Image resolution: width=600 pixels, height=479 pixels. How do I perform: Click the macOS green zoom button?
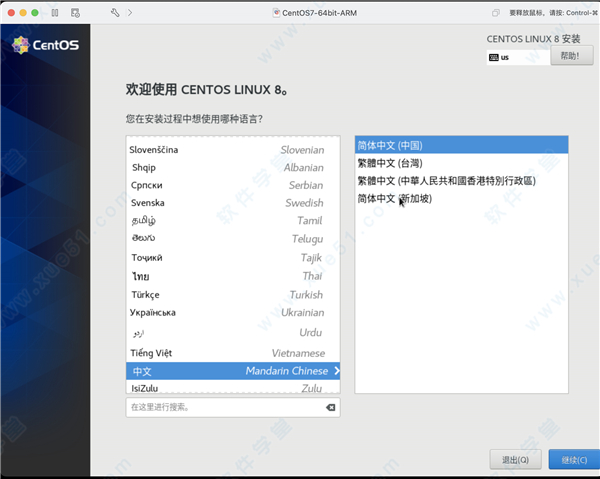pyautogui.click(x=35, y=13)
